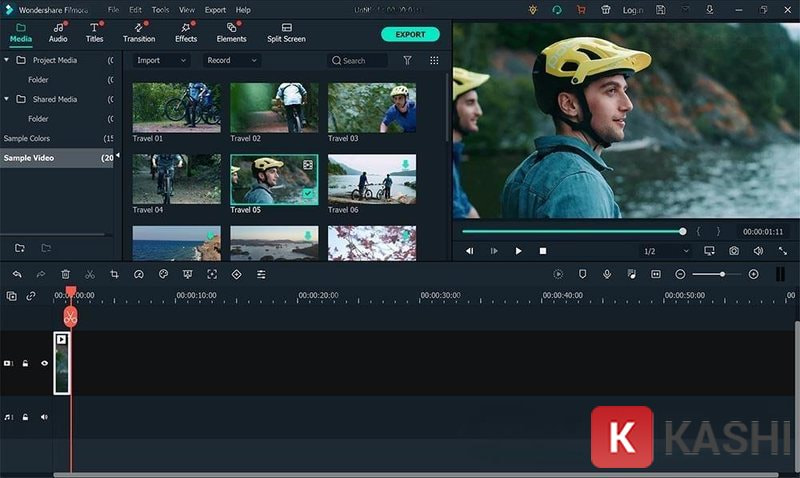
Task: Zoom out timeline with minus icon
Action: pyautogui.click(x=680, y=274)
